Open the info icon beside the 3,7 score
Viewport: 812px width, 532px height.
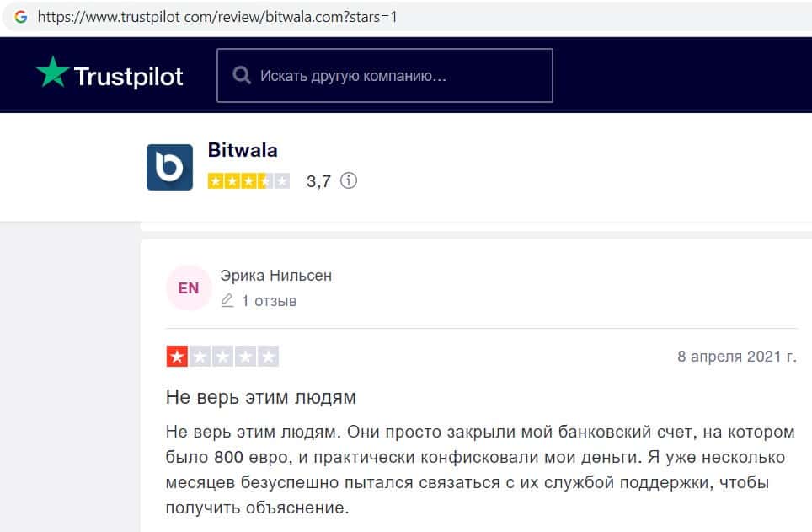[349, 181]
